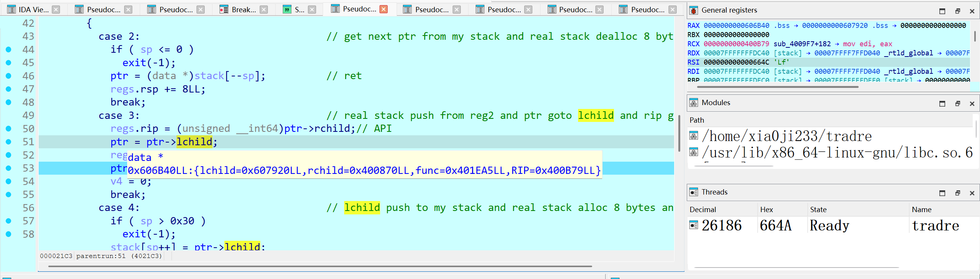Click the General registers panel icon
The image size is (980, 279).
tap(693, 10)
